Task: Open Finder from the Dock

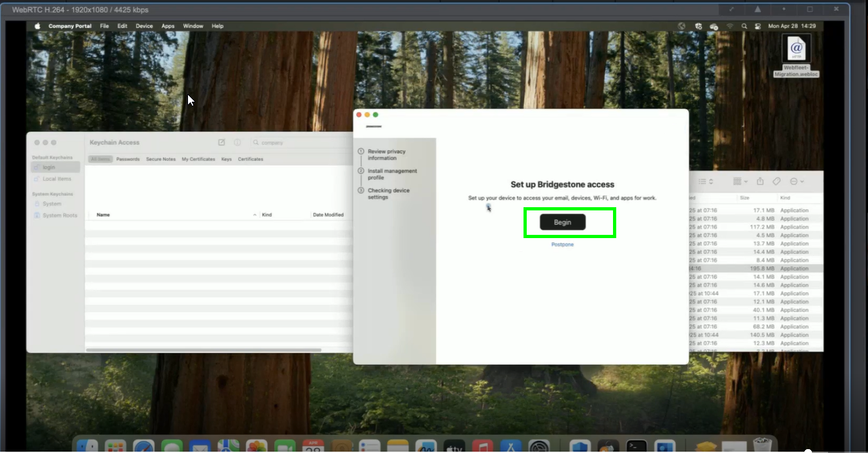Action: (88, 446)
